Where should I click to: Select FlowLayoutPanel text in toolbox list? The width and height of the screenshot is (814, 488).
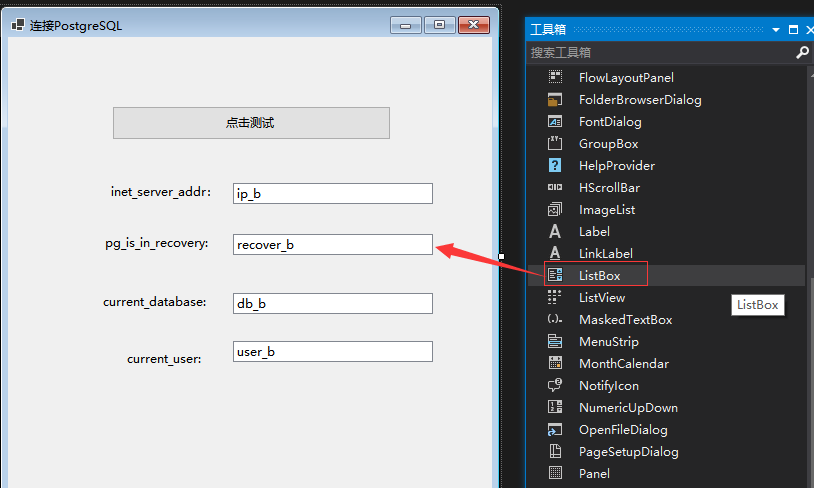pos(626,77)
